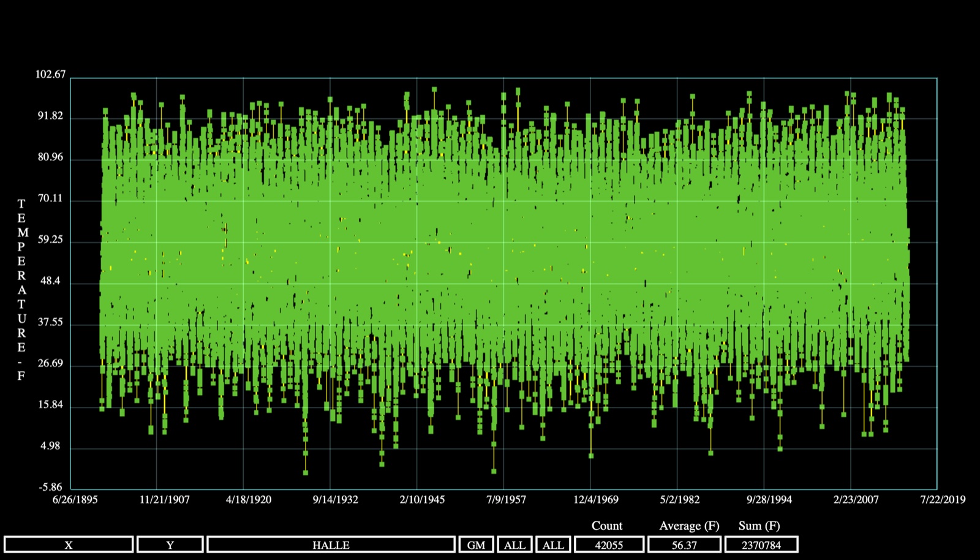Screen dimensions: 980x560
Task: Click the 'Sum (F)' label
Action: (x=759, y=526)
